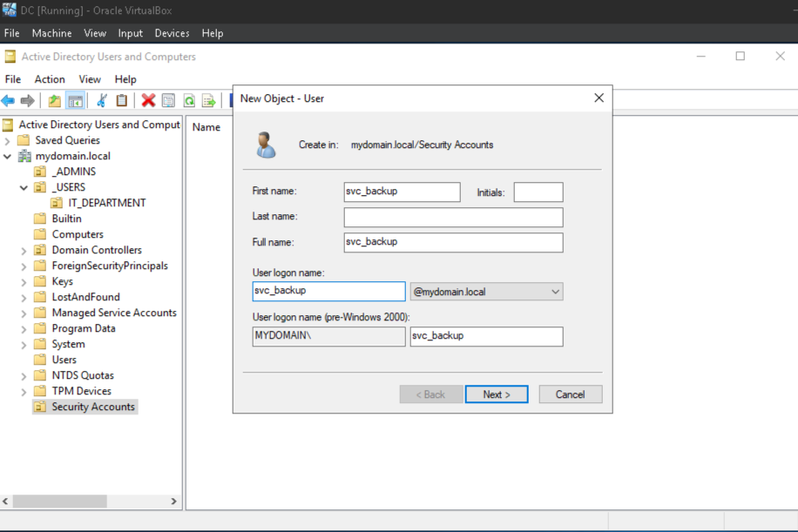Click the Name column header
This screenshot has width=798, height=532.
pos(206,127)
